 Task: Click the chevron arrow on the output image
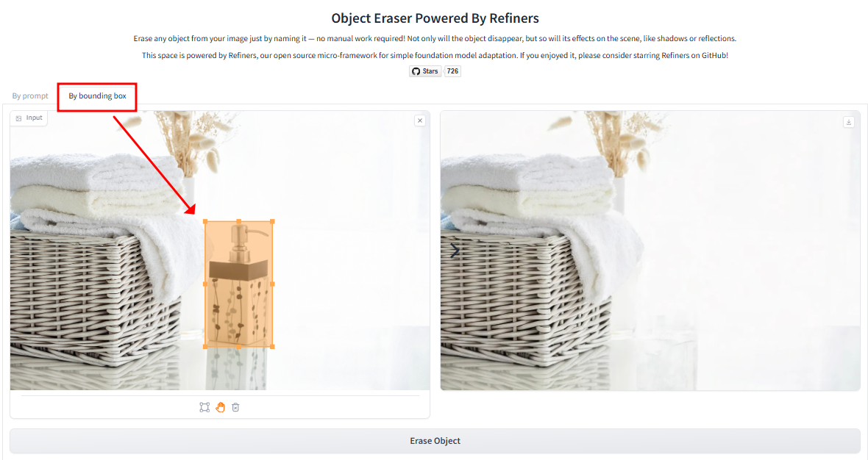click(x=455, y=251)
